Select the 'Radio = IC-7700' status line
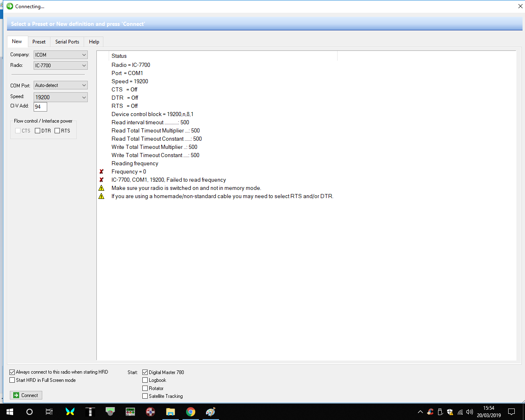Screen dimensions: 525x420 tap(131, 65)
